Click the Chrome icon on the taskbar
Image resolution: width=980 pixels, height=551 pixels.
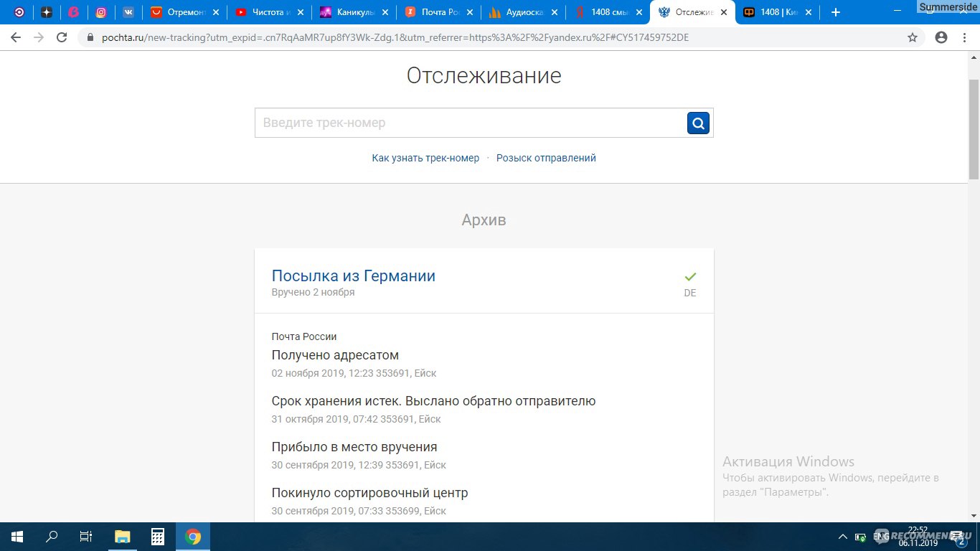193,537
